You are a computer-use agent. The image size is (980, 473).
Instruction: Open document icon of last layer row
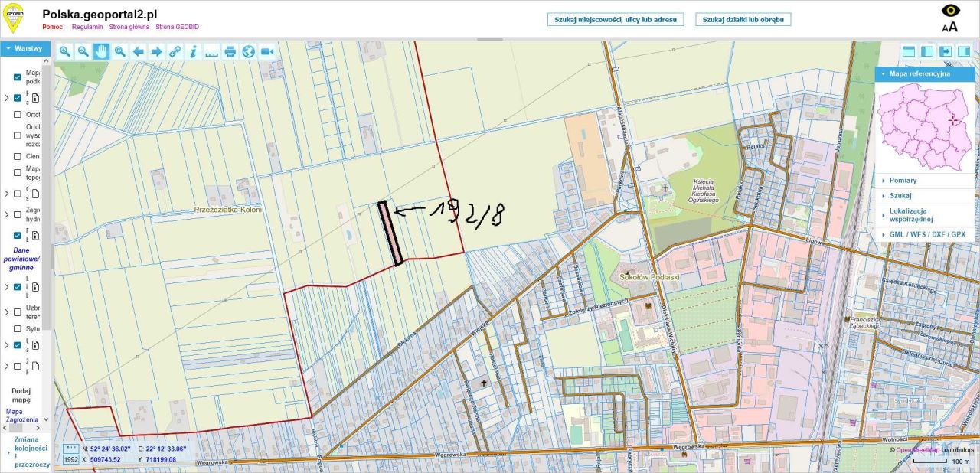click(x=35, y=366)
